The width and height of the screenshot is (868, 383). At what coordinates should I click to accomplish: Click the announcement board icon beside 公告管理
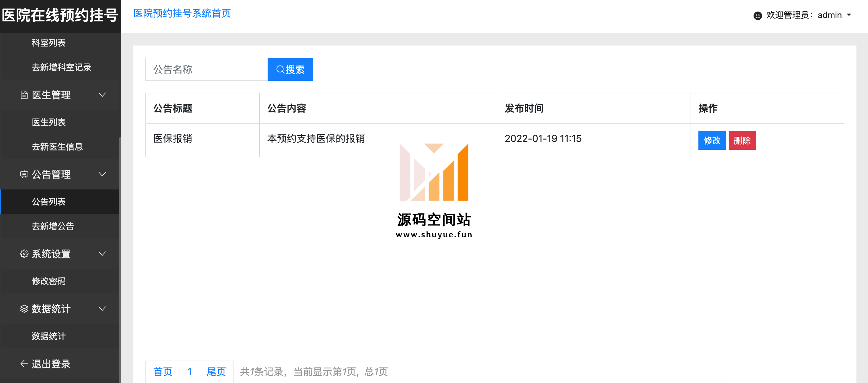(x=24, y=174)
